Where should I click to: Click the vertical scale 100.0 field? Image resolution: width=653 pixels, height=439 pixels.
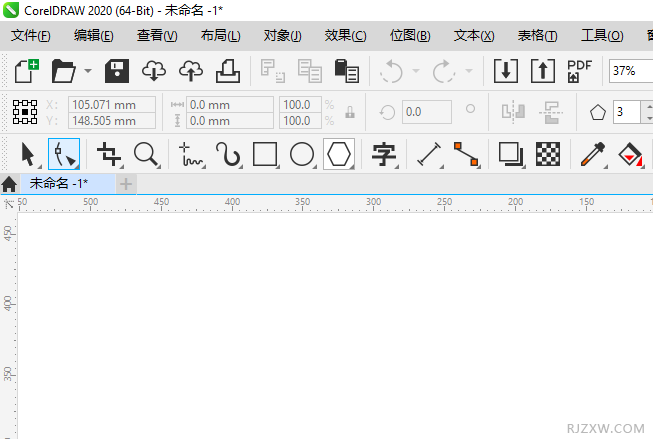click(300, 121)
